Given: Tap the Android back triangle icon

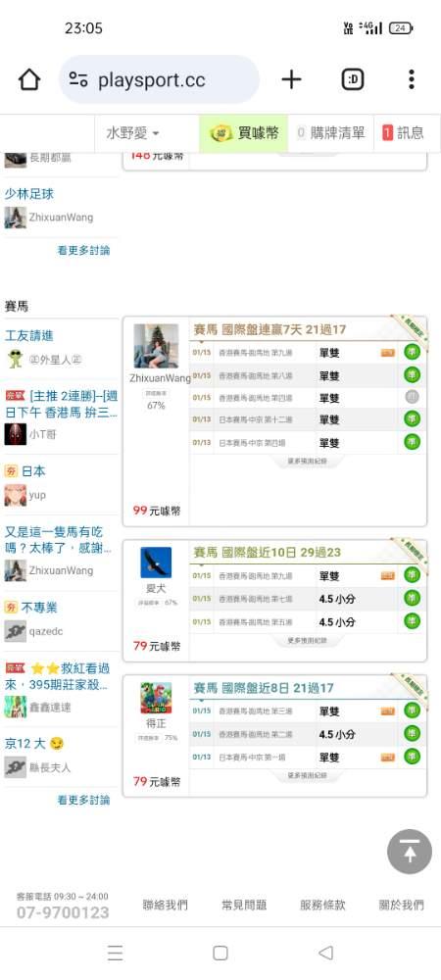Looking at the screenshot, I should point(325,953).
